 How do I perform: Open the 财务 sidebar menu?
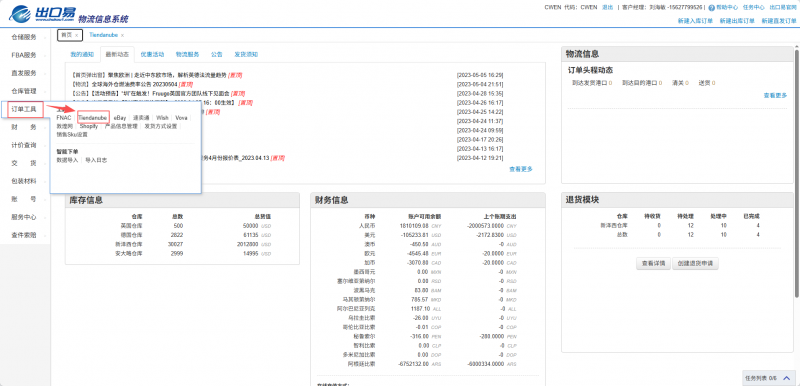pyautogui.click(x=25, y=127)
